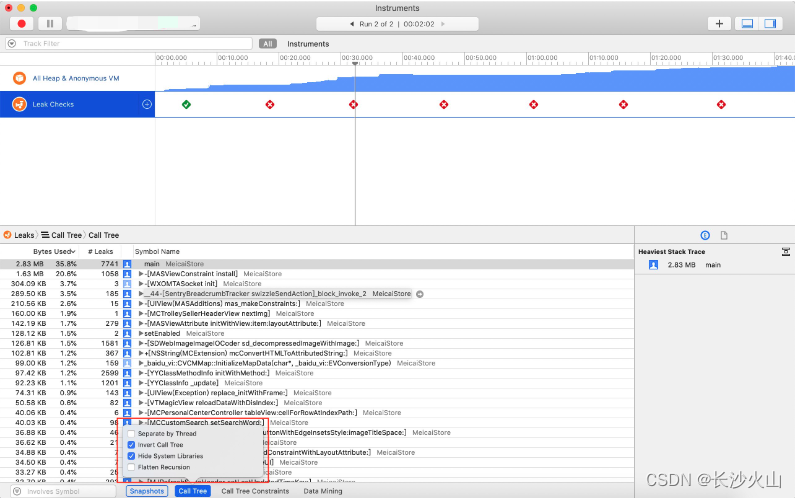Click the green passed leak check marker

(186, 105)
